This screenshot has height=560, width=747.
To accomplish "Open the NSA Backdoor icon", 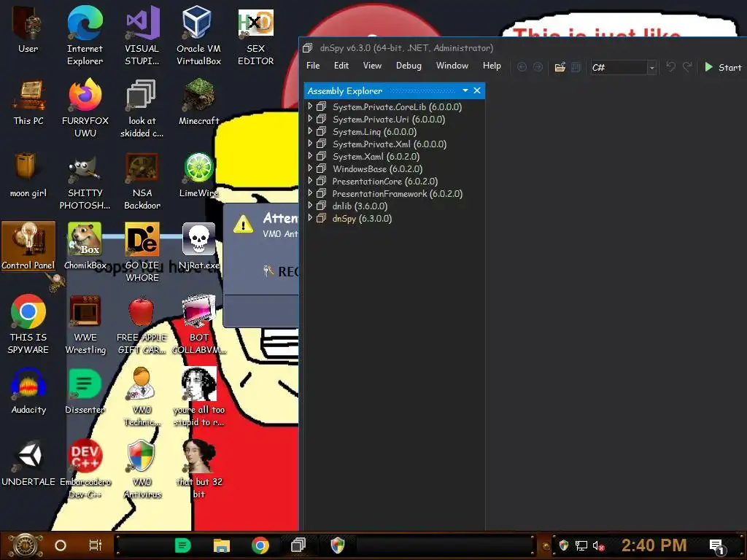I will 142,181.
